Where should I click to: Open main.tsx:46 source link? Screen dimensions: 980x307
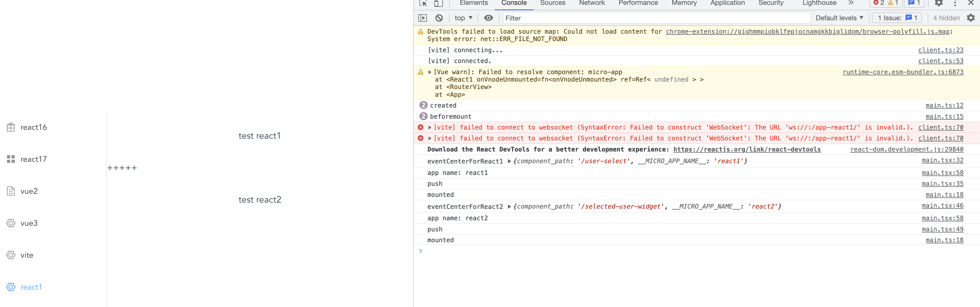tap(942, 206)
